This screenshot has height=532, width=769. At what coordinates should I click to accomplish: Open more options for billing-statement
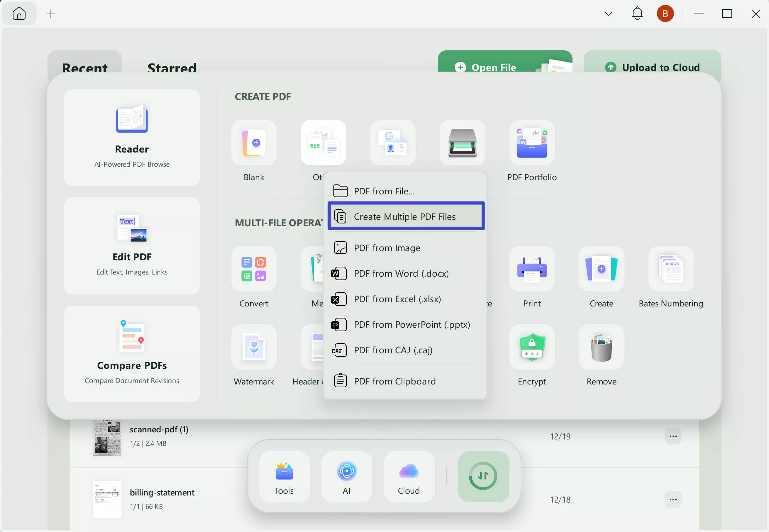(x=673, y=499)
